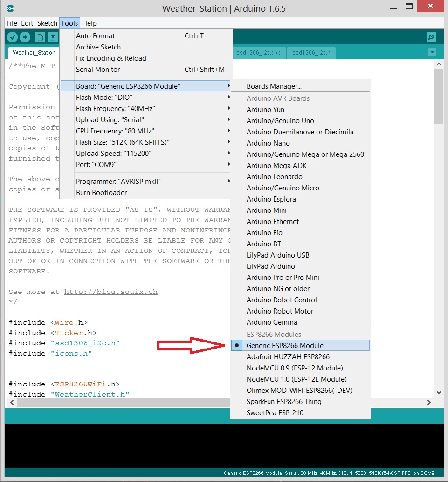This screenshot has height=482, width=448.
Task: Expand the Port "COM9" submenu
Action: (x=145, y=165)
